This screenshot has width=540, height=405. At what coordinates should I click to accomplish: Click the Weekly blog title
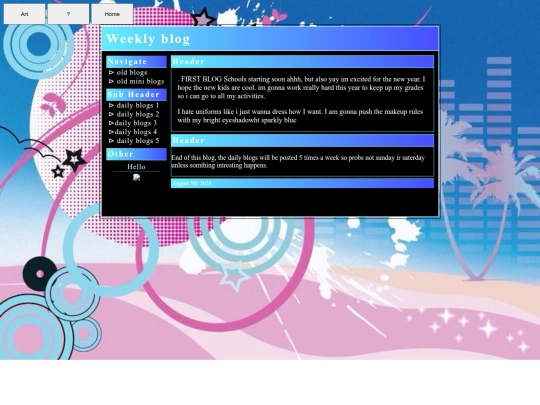[x=148, y=39]
